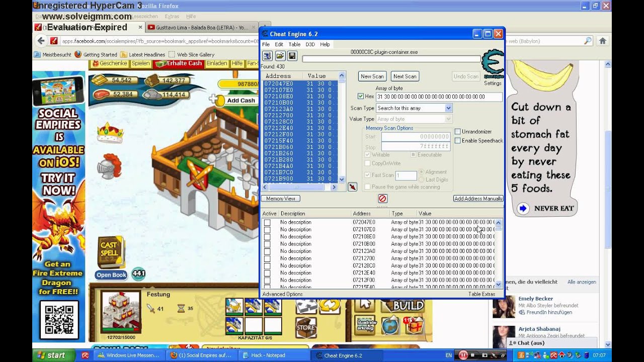Click the gold resource icon
Screen dimensions: 644x362
(x=99, y=80)
